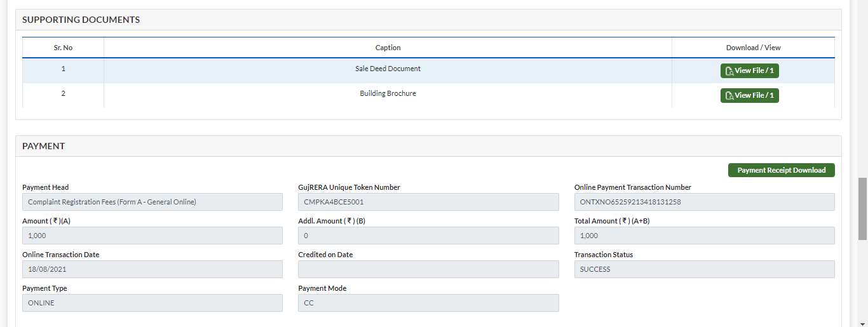Screen dimensions: 868x327
Task: Click the 'Payment Head' label
Action: tap(45, 187)
